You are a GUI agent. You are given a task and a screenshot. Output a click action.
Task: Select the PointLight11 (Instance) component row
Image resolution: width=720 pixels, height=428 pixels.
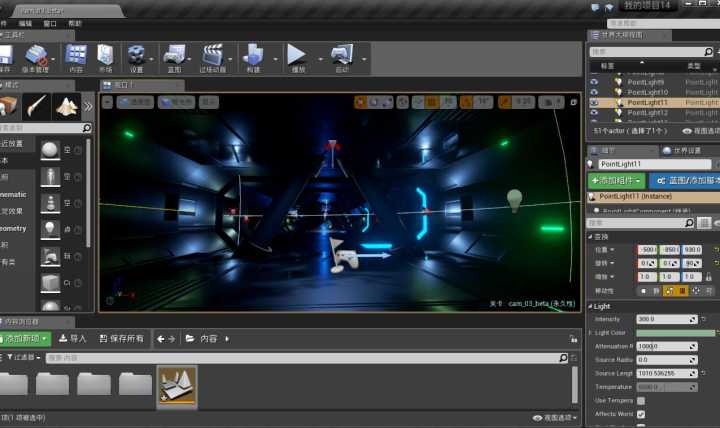(654, 197)
